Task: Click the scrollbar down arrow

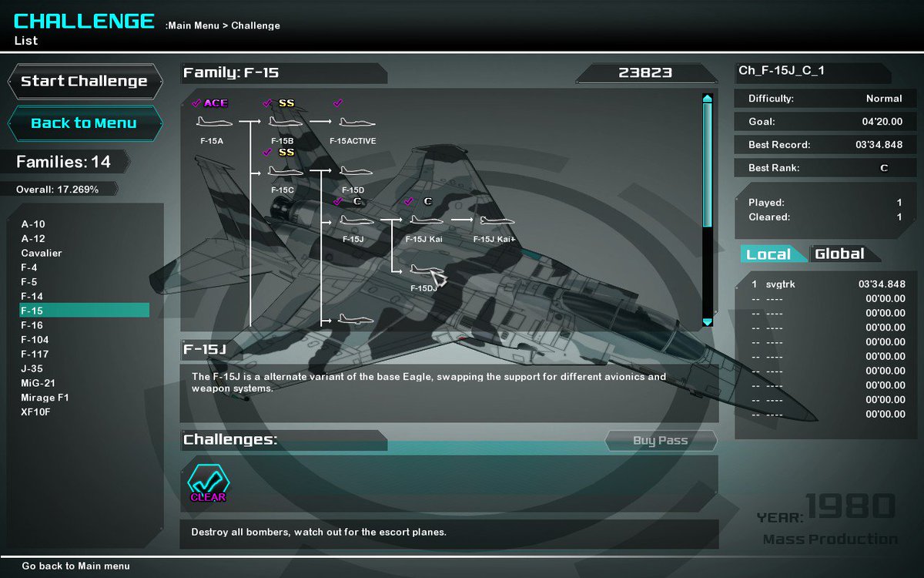Action: (x=706, y=322)
